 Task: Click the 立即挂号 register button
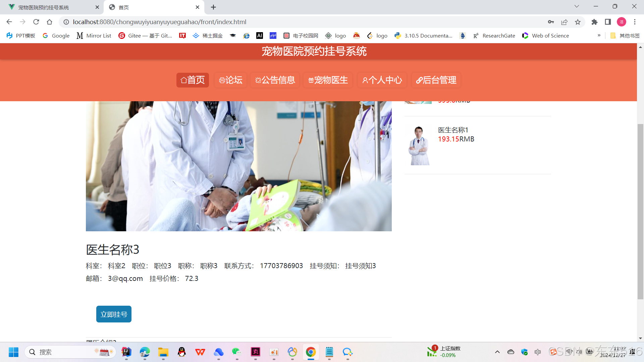114,314
